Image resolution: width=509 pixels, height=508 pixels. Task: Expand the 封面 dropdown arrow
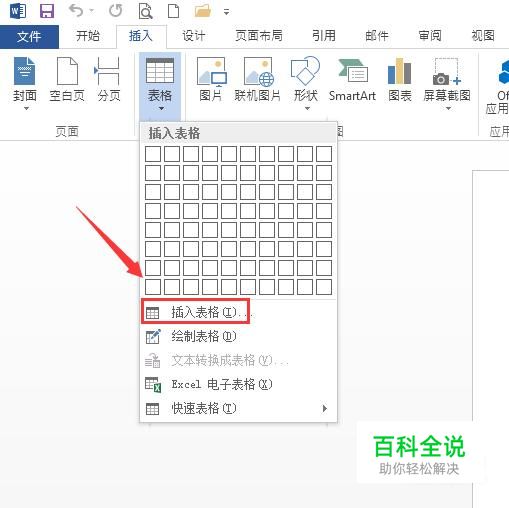coord(26,108)
